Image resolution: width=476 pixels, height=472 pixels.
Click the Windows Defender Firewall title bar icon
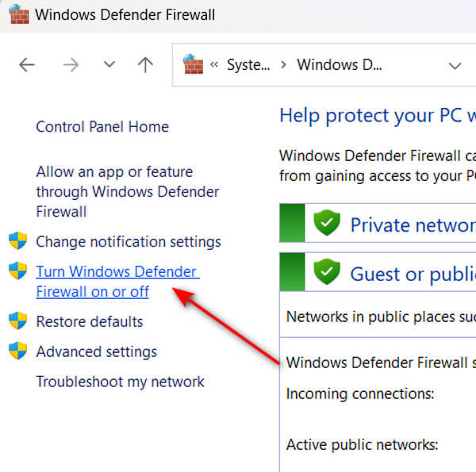[x=19, y=14]
